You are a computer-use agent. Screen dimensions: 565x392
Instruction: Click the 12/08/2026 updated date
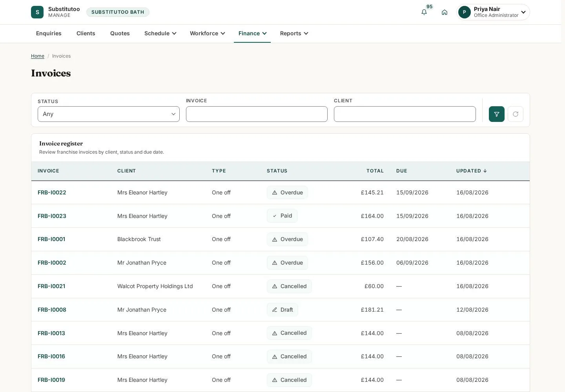click(472, 310)
